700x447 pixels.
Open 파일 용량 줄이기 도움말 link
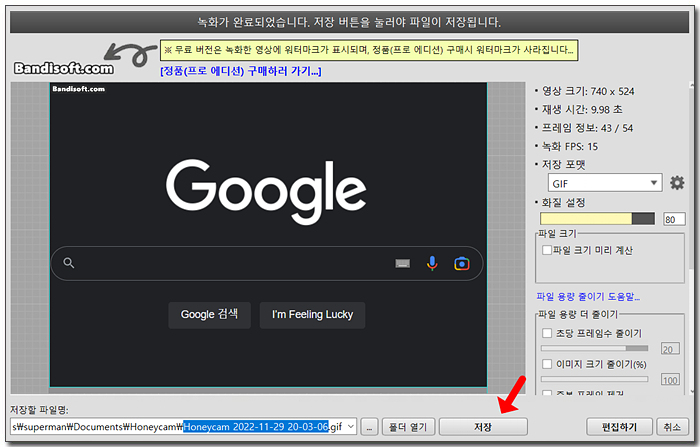click(x=588, y=297)
